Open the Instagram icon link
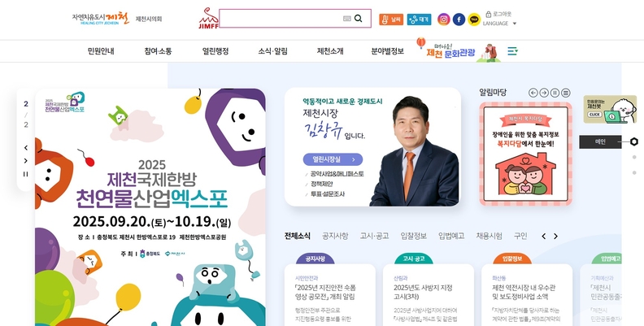Screen dimensions: 644x326 tap(444, 20)
